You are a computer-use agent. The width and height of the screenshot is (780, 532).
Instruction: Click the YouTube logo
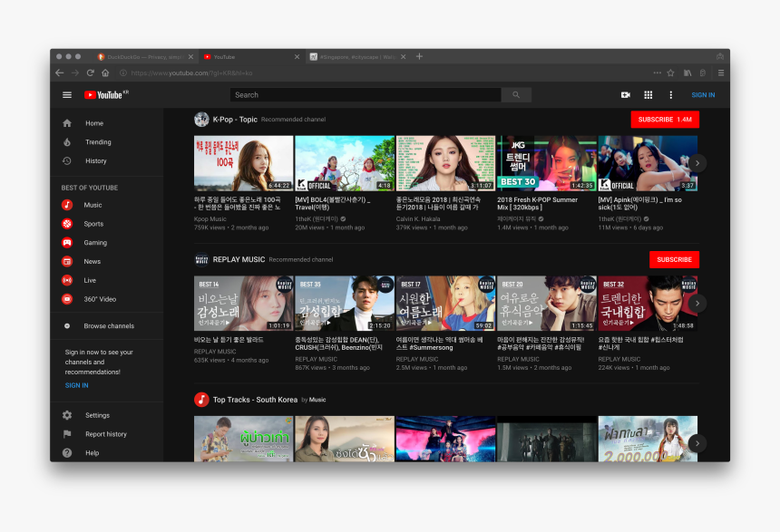point(106,94)
